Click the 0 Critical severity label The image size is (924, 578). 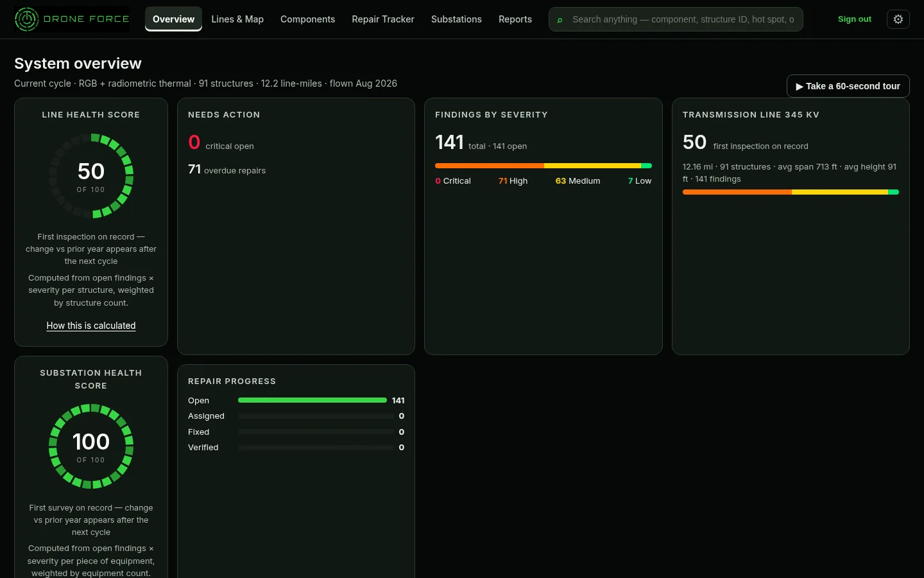pyautogui.click(x=453, y=181)
